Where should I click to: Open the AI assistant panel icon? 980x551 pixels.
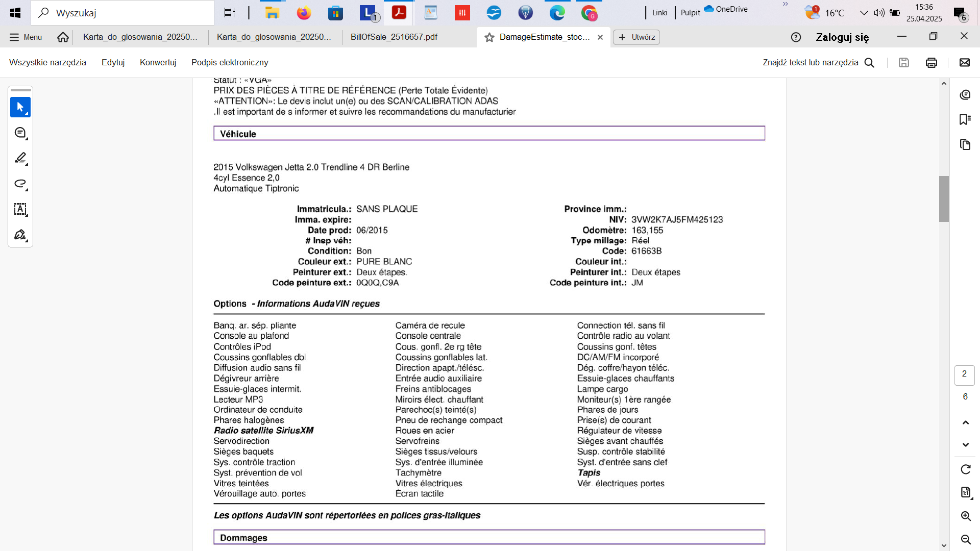click(965, 95)
